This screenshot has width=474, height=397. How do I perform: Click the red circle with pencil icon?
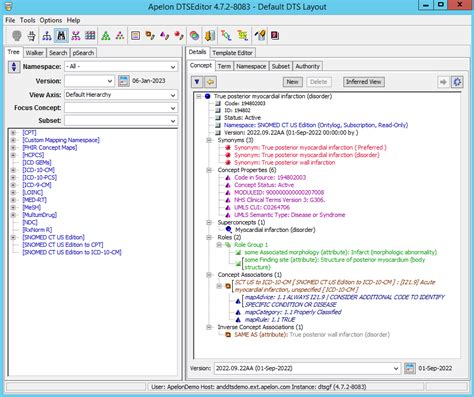179,35
